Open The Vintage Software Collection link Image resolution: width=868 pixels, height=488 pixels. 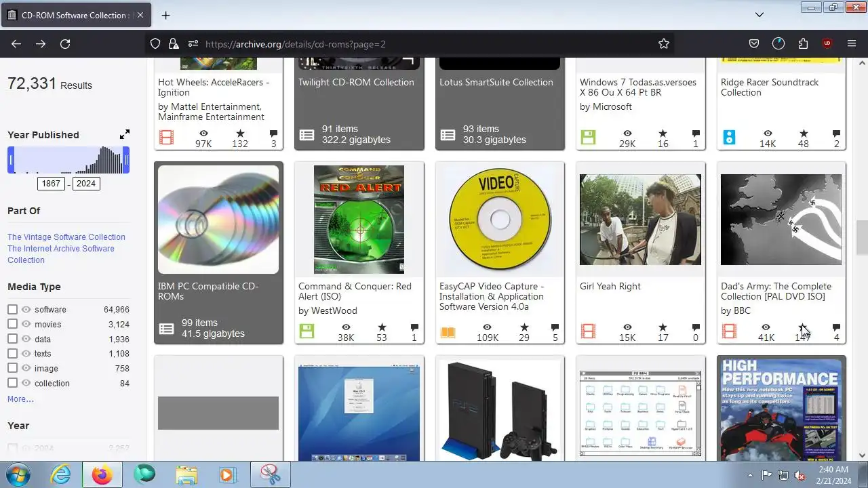66,237
